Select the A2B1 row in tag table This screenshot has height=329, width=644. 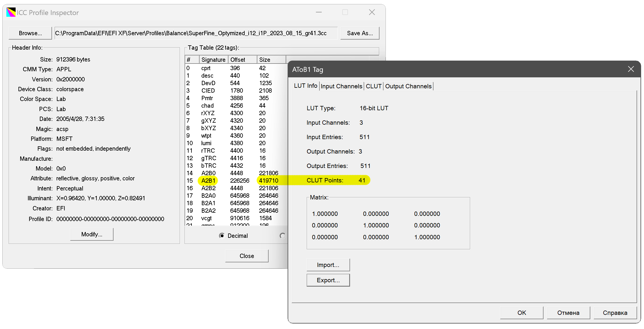(x=208, y=181)
